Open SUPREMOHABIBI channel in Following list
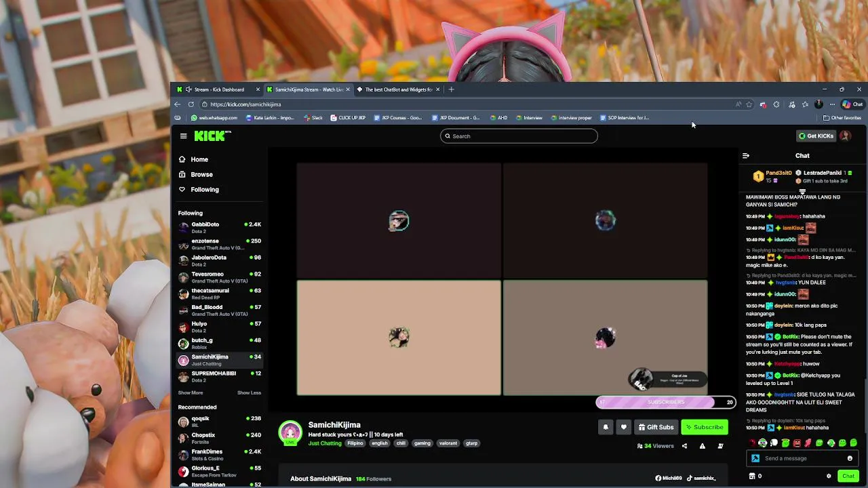Viewport: 868px width, 488px height. (x=220, y=376)
